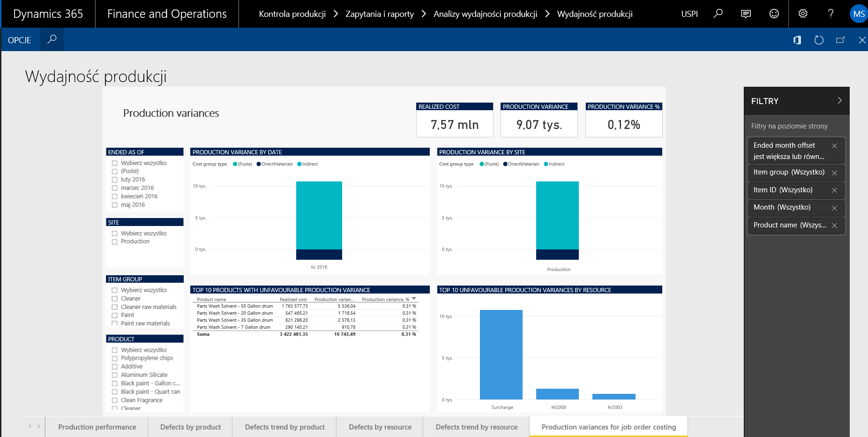
Task: Sort by Production variance % arrow
Action: (x=414, y=299)
